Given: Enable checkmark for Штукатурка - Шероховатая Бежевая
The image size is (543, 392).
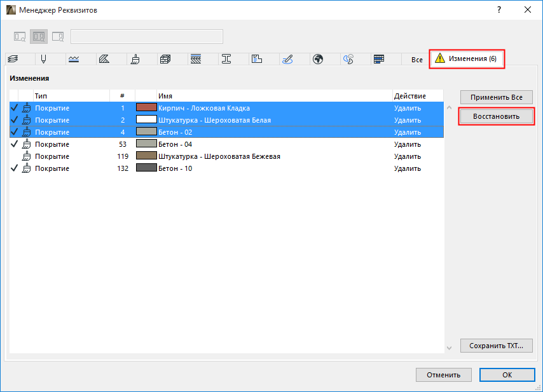Looking at the screenshot, I should point(14,156).
